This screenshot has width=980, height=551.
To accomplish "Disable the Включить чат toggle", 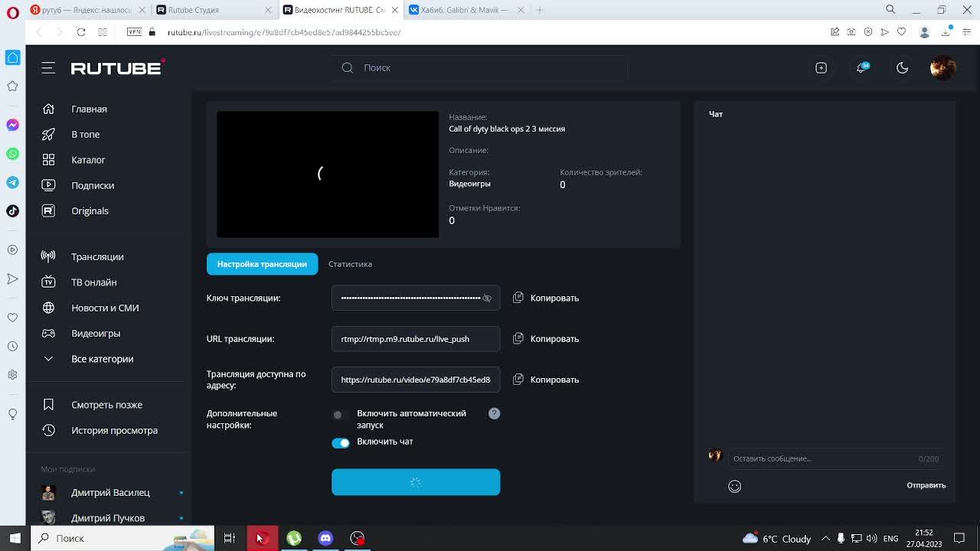I will coord(341,442).
